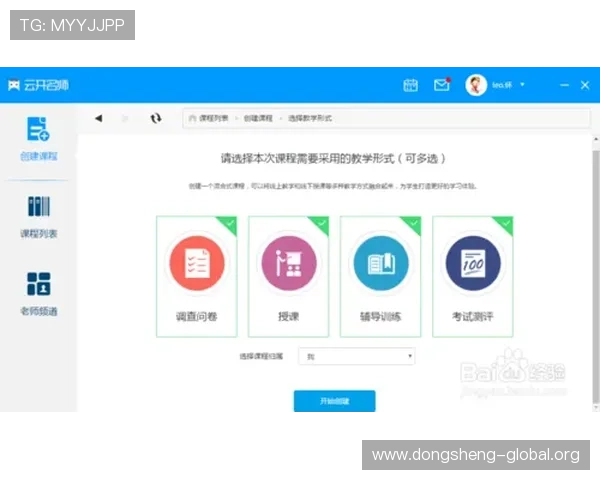Click the scrollbar up arrow
Screen dimensions: 600x480
click(x=596, y=140)
